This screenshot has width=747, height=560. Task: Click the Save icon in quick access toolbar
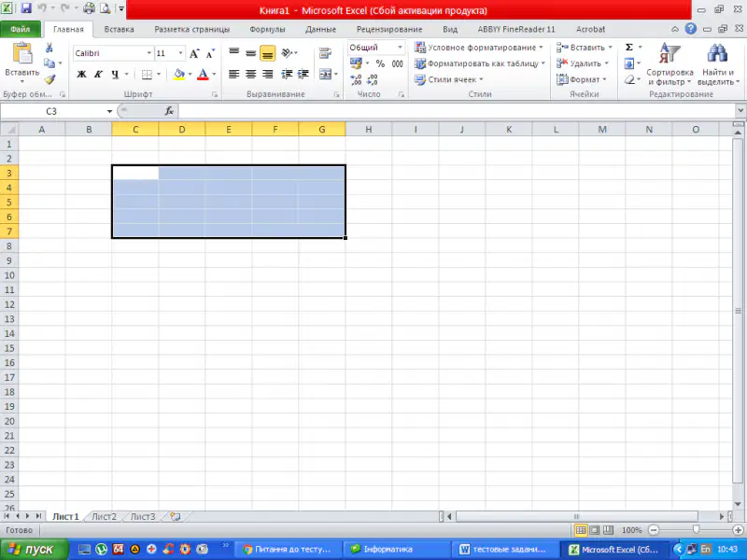pos(26,8)
